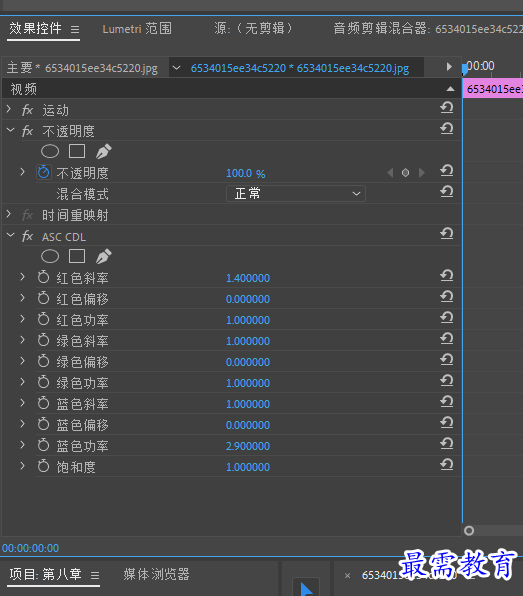Reset the 混合模式 parameter
523x596 pixels.
pos(447,192)
